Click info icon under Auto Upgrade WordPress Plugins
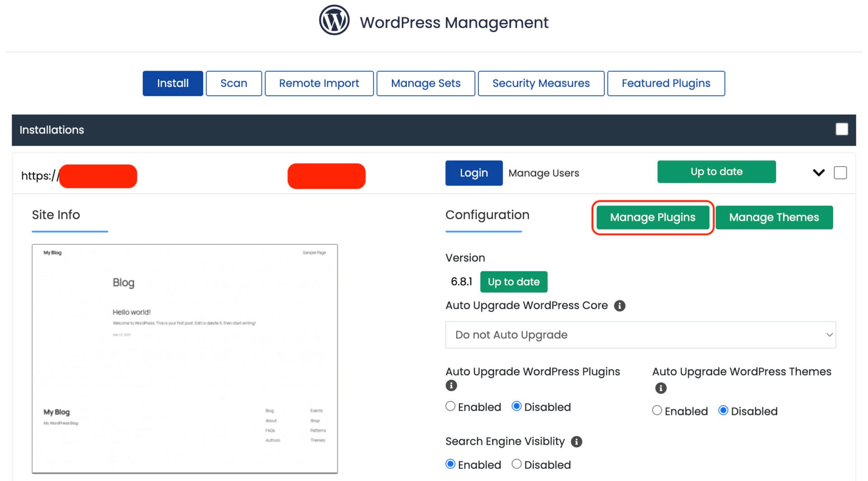868x481 pixels. click(x=451, y=386)
